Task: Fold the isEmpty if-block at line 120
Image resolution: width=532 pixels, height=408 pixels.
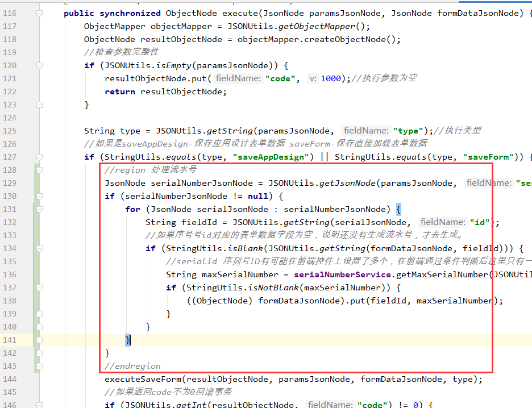Action: pos(41,65)
